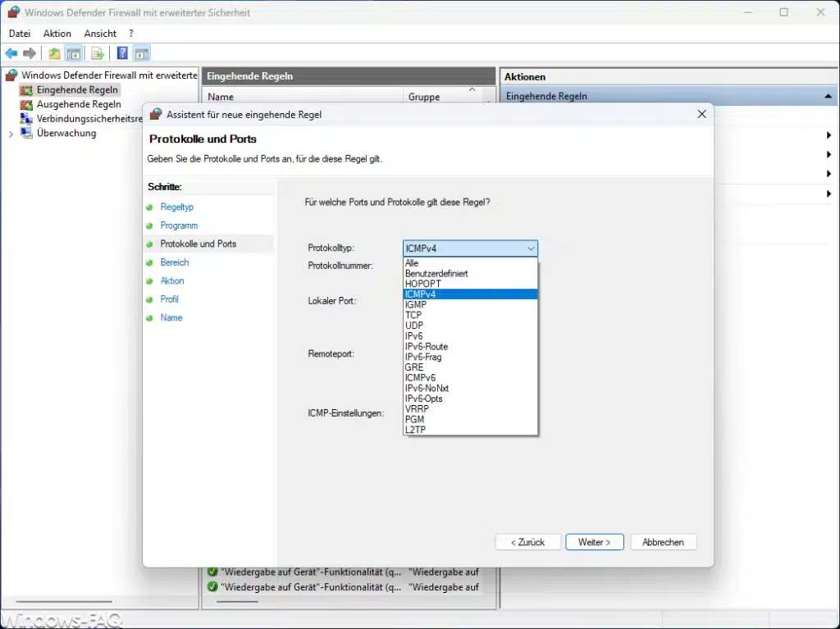The height and width of the screenshot is (629, 840).
Task: Toggle the console tree pane toolbar icon
Action: click(73, 53)
